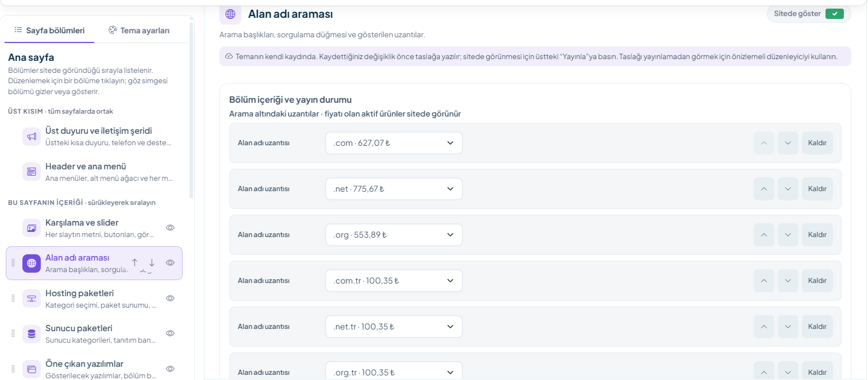The height and width of the screenshot is (380, 868).
Task: Click Kaldır for the .net extension
Action: 817,189
